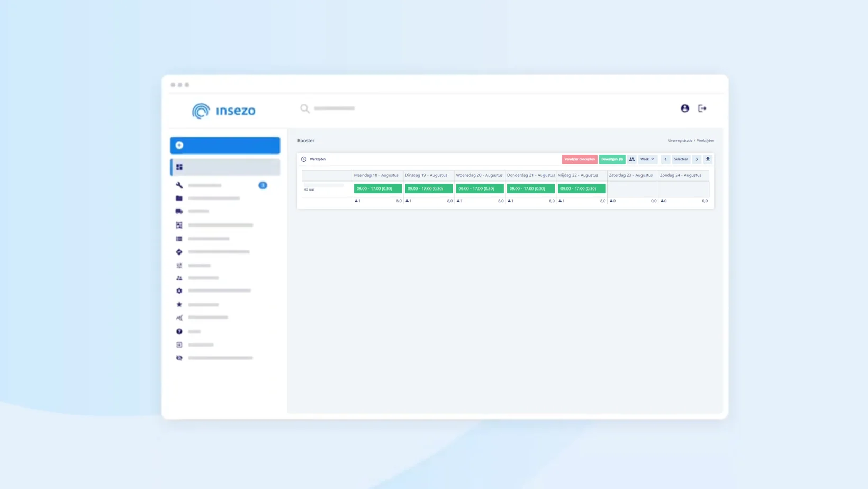
Task: Click the search magnifier icon
Action: tap(305, 108)
